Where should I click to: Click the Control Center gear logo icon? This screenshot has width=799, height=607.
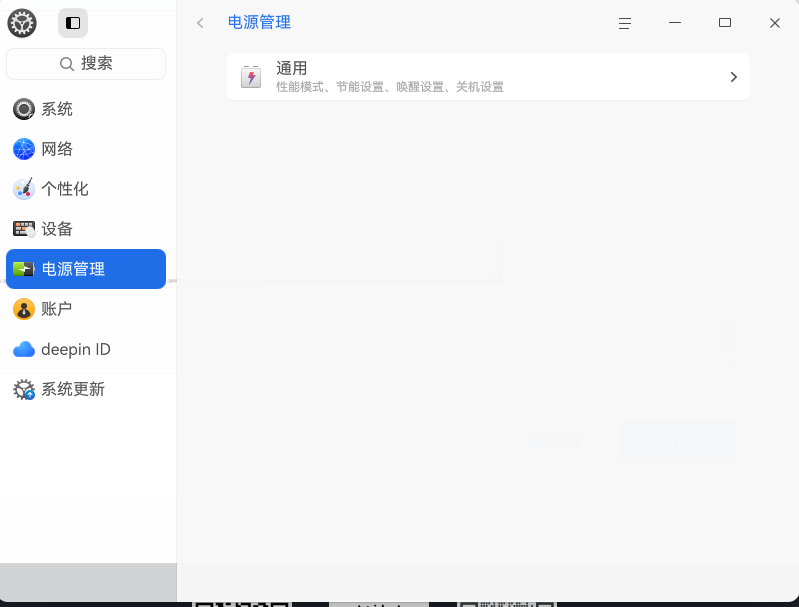tap(22, 23)
